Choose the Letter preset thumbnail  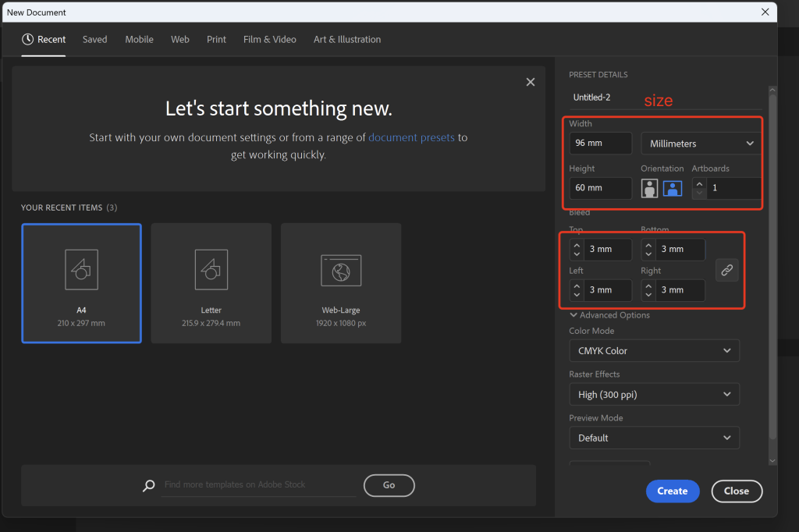coord(211,283)
